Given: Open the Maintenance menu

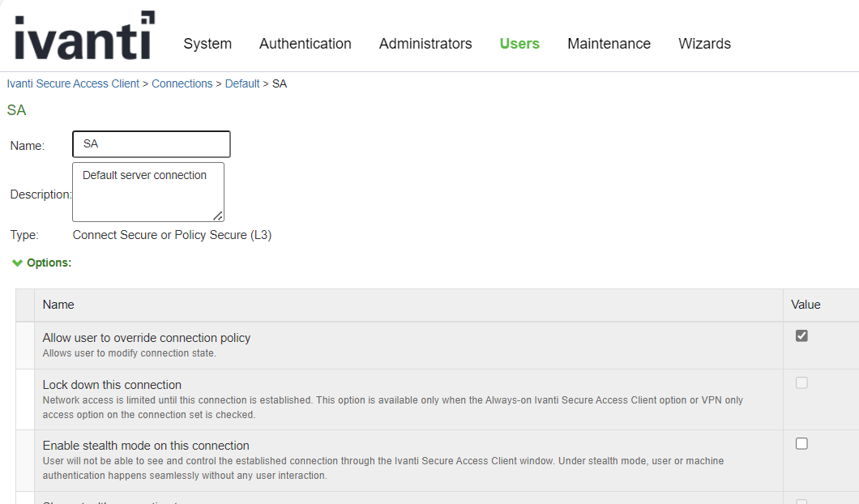Looking at the screenshot, I should pyautogui.click(x=609, y=44).
